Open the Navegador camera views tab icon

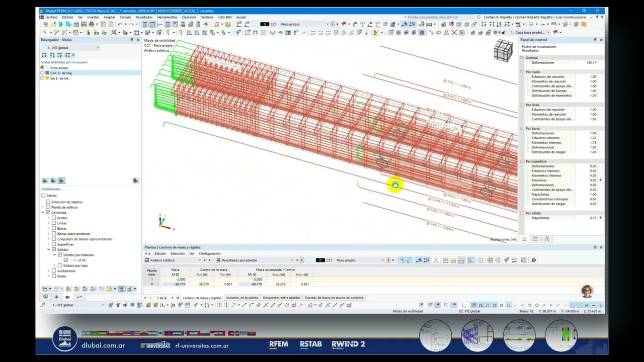pyautogui.click(x=67, y=297)
